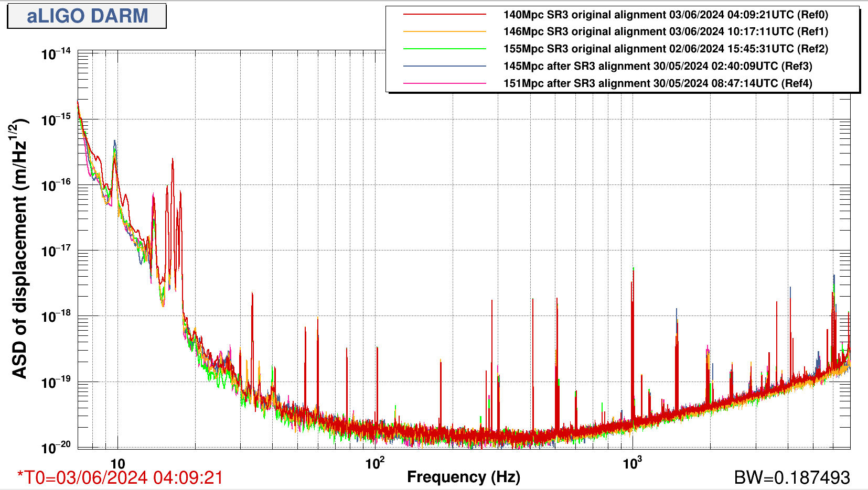This screenshot has width=868, height=490.
Task: Click the 10^-20 y-axis tick label
Action: pyautogui.click(x=56, y=447)
